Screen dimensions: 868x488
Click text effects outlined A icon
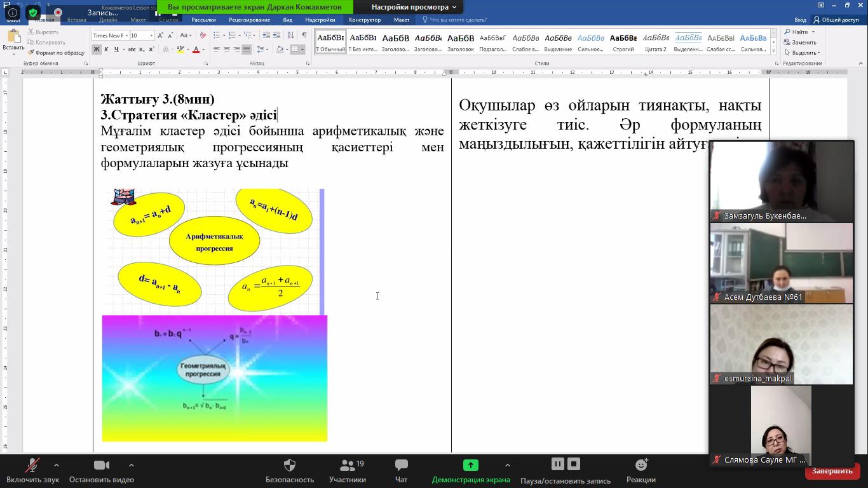(166, 49)
